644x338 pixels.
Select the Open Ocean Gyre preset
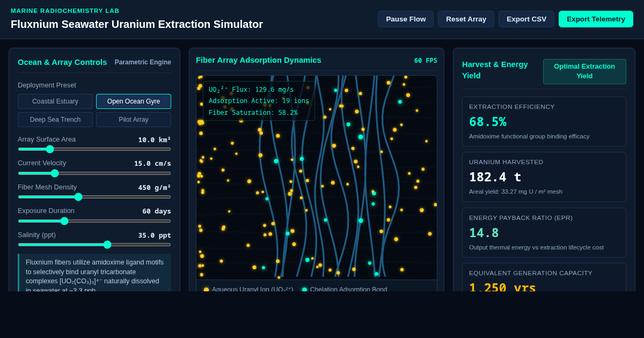coord(134,101)
